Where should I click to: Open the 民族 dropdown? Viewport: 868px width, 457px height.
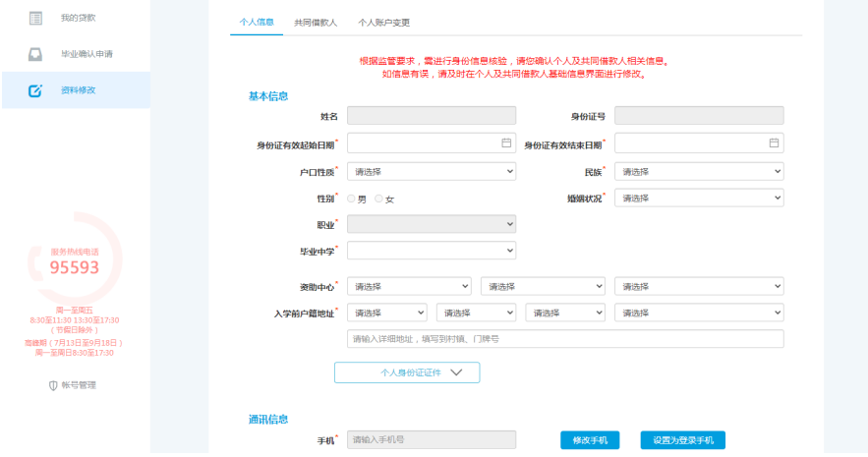(x=699, y=171)
